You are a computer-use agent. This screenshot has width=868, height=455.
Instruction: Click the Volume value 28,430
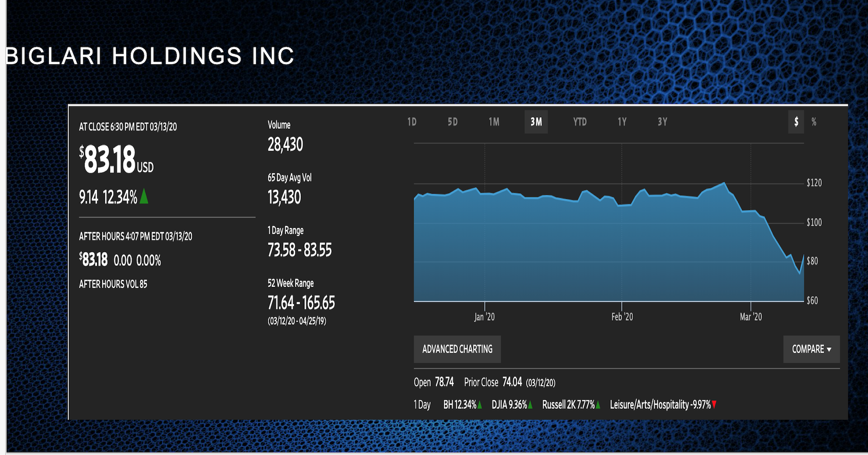(285, 145)
